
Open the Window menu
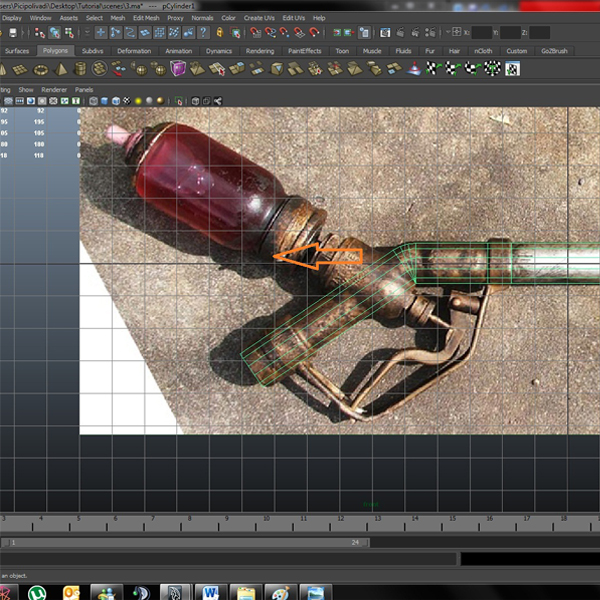(x=40, y=18)
